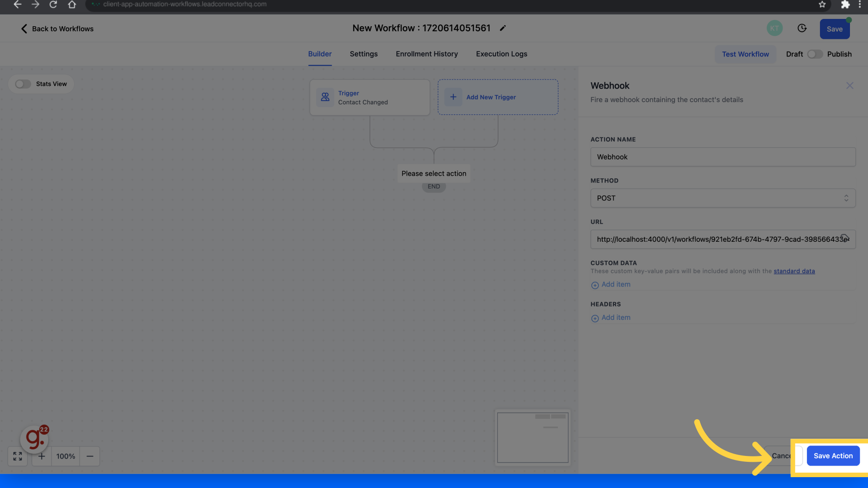This screenshot has height=488, width=868.
Task: Click the top Save button
Action: pyautogui.click(x=835, y=29)
